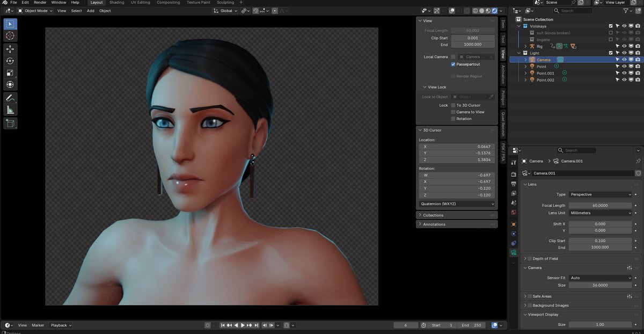Open the Object Mode dropdown

click(35, 11)
